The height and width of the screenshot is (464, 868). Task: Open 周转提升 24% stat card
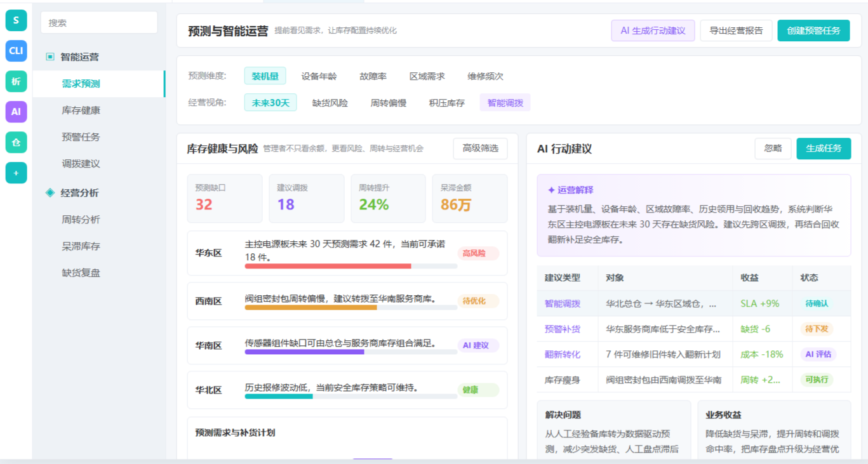point(389,199)
